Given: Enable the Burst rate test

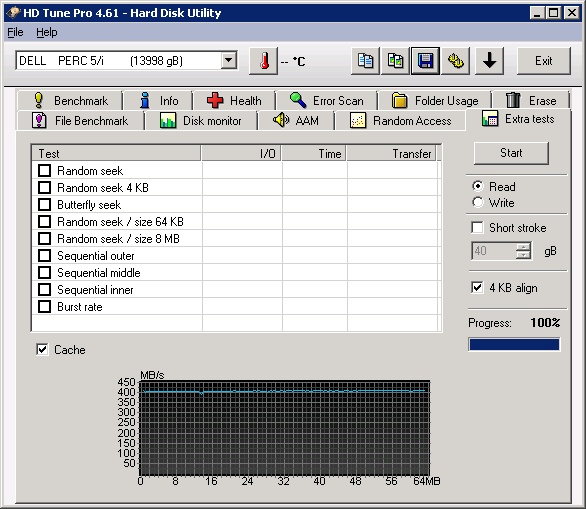Looking at the screenshot, I should click(x=44, y=306).
